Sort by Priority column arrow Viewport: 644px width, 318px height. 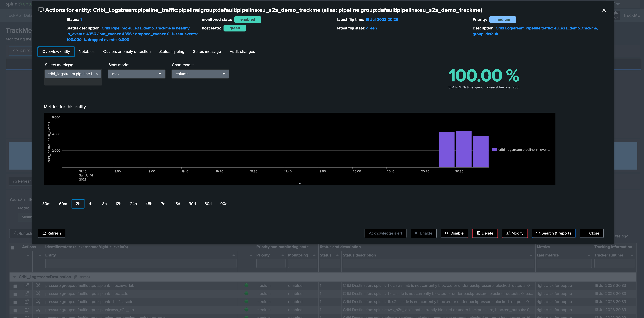[x=282, y=255]
